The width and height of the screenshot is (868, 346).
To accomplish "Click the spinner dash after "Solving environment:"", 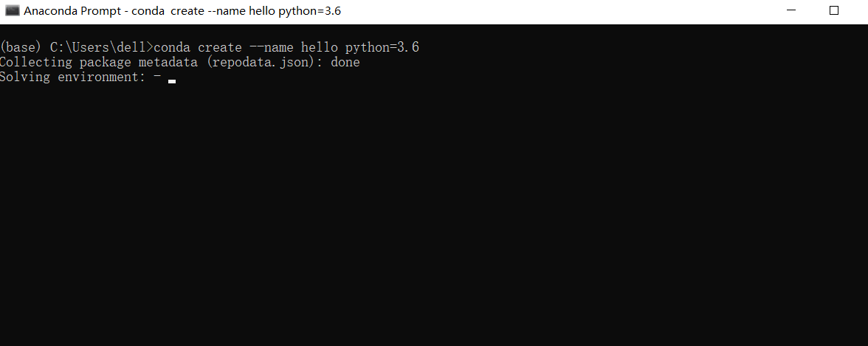I will pyautogui.click(x=157, y=77).
